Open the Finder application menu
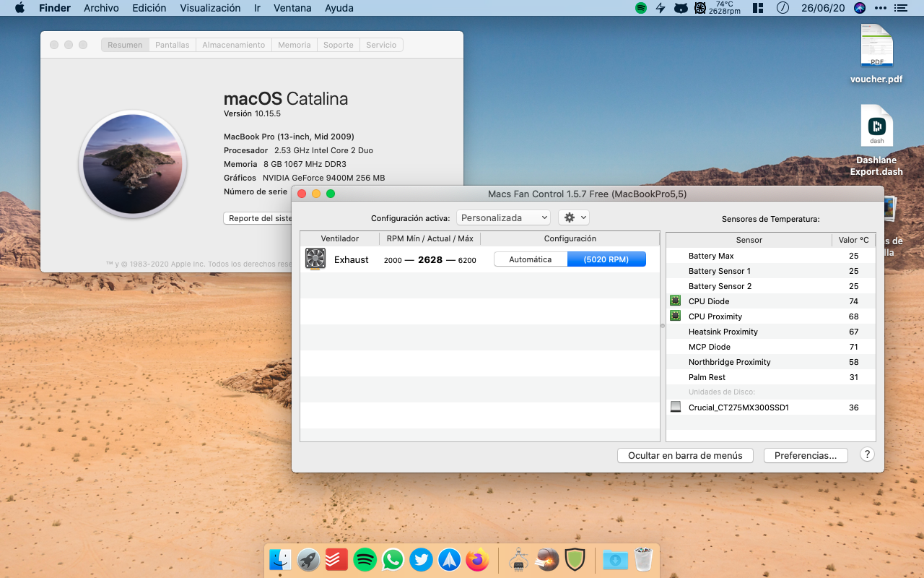 click(x=55, y=8)
